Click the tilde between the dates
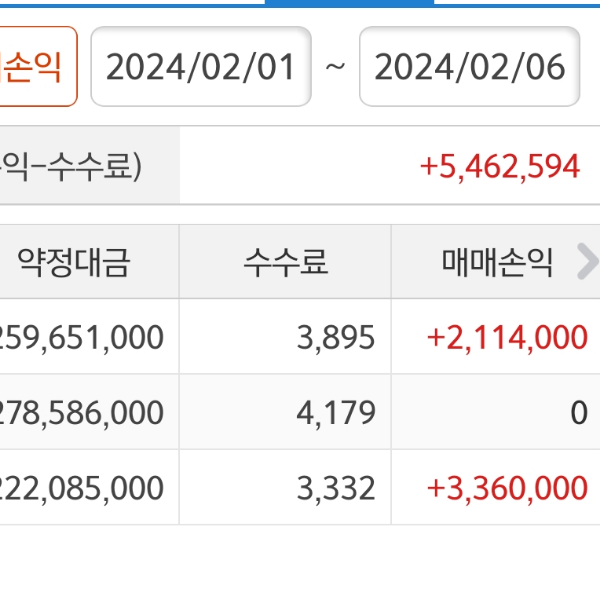600x600 pixels. (x=335, y=67)
